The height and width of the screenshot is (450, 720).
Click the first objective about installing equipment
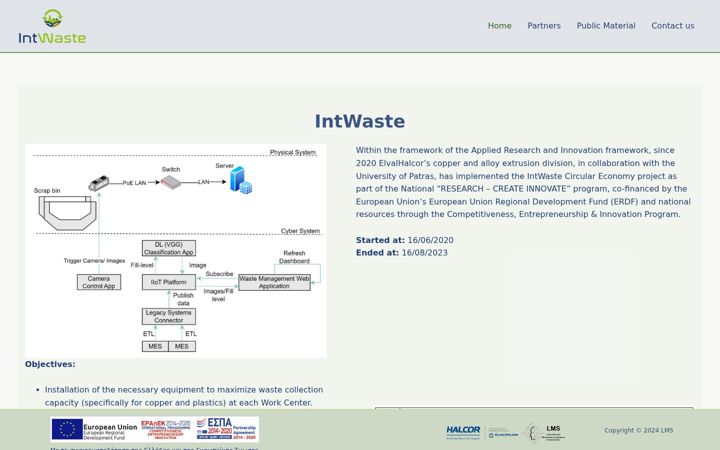click(x=184, y=396)
